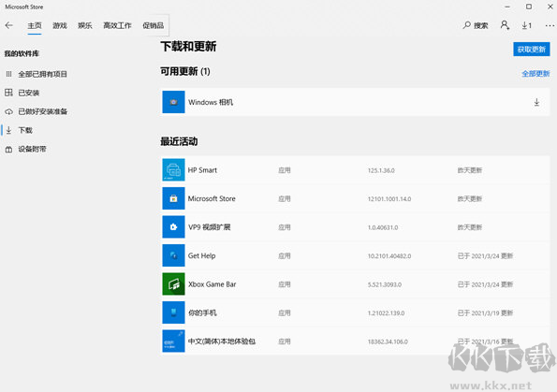557x392 pixels.
Task: Click 你的手机's 已于 2021/3/19 更新 date
Action: click(485, 313)
